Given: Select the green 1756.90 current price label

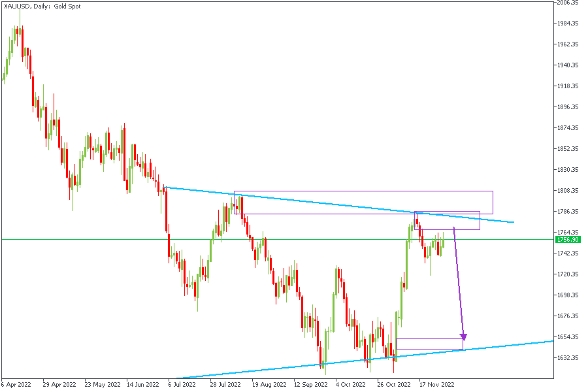Looking at the screenshot, I should [568, 240].
